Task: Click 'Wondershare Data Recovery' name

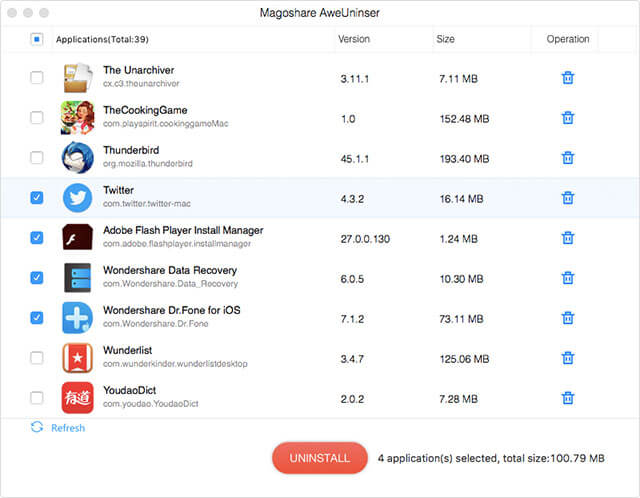Action: pos(170,270)
